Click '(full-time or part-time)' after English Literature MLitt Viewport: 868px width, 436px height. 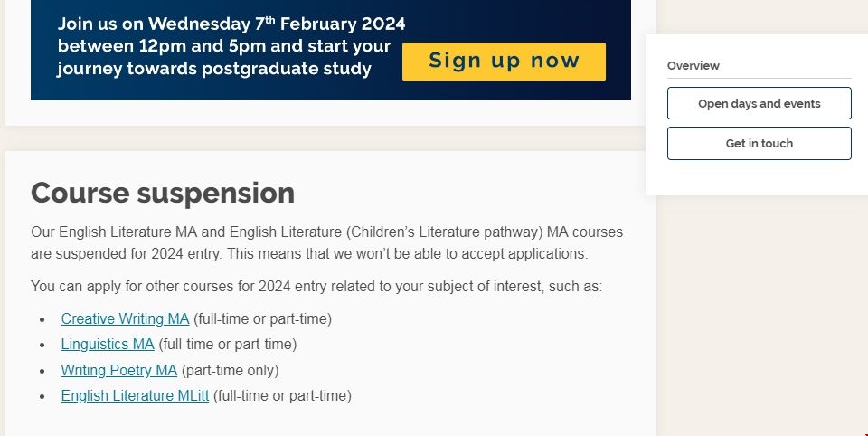click(282, 395)
